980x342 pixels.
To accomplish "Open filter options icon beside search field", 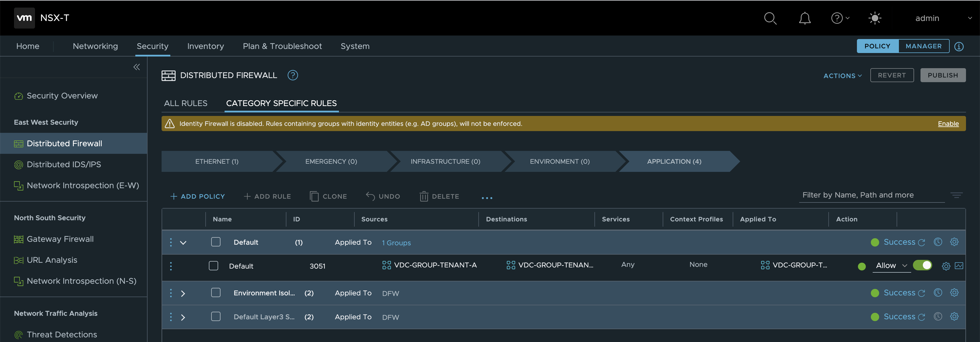I will point(956,195).
